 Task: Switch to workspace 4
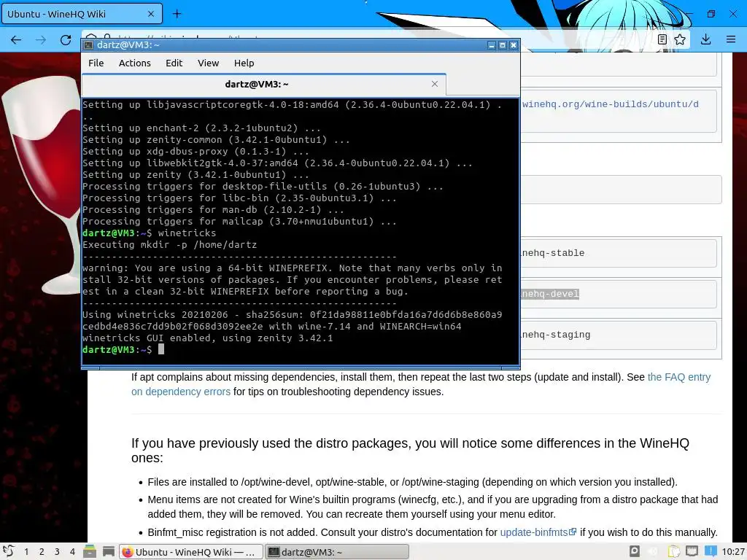[72, 551]
